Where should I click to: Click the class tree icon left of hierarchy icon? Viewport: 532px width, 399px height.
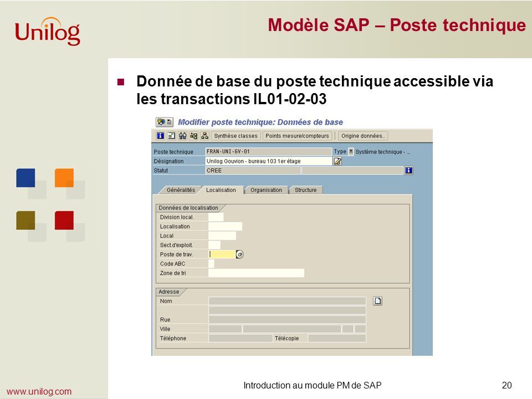click(193, 136)
